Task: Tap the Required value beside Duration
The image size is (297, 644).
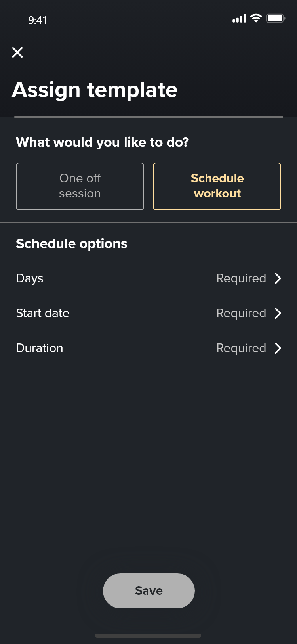Action: coord(241,348)
